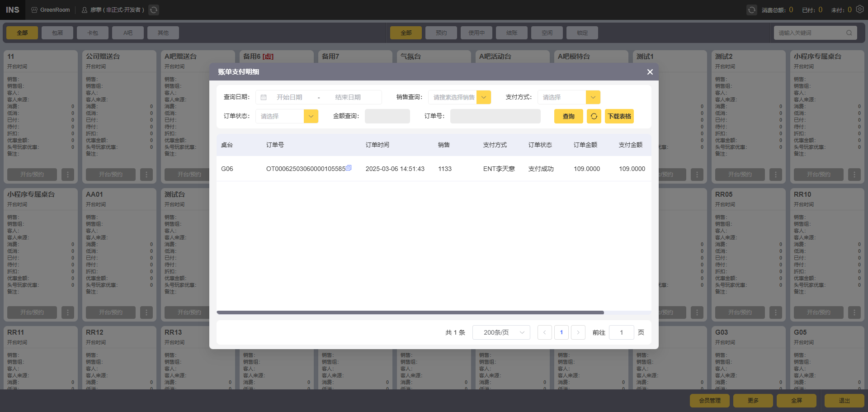
Task: Select the 包厢 area filter tab
Action: coord(57,33)
